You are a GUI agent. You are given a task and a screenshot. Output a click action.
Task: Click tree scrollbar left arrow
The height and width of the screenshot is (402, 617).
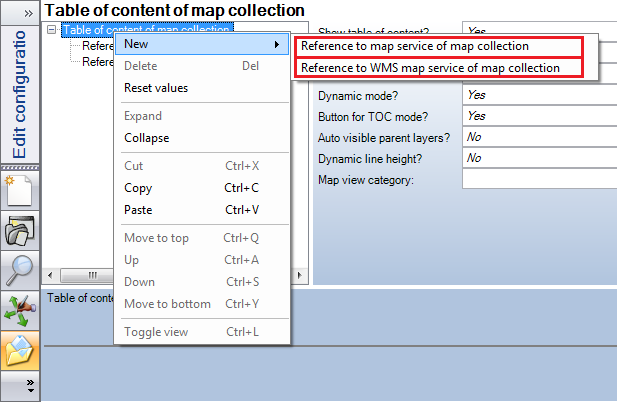(50, 275)
